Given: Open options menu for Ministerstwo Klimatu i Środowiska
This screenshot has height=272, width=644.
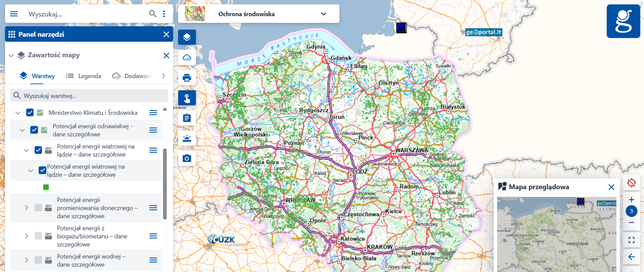Looking at the screenshot, I should [x=153, y=112].
